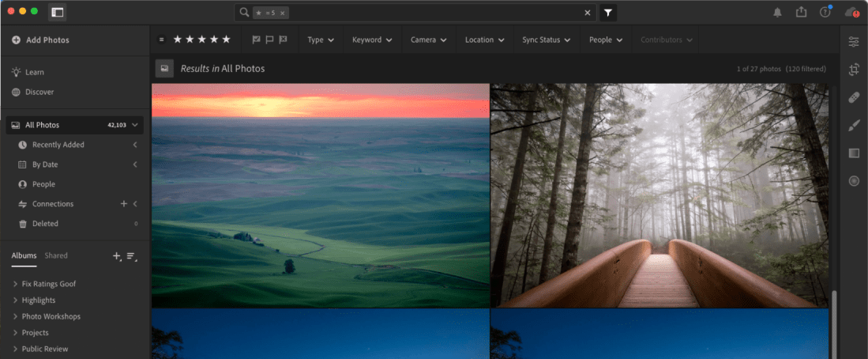Toggle the picked flag filter

click(256, 40)
